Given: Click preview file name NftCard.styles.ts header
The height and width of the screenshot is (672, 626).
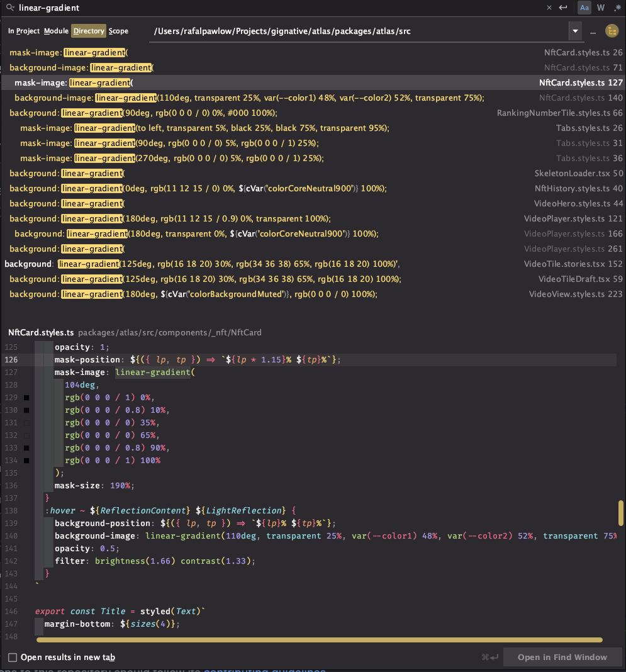Looking at the screenshot, I should [41, 333].
